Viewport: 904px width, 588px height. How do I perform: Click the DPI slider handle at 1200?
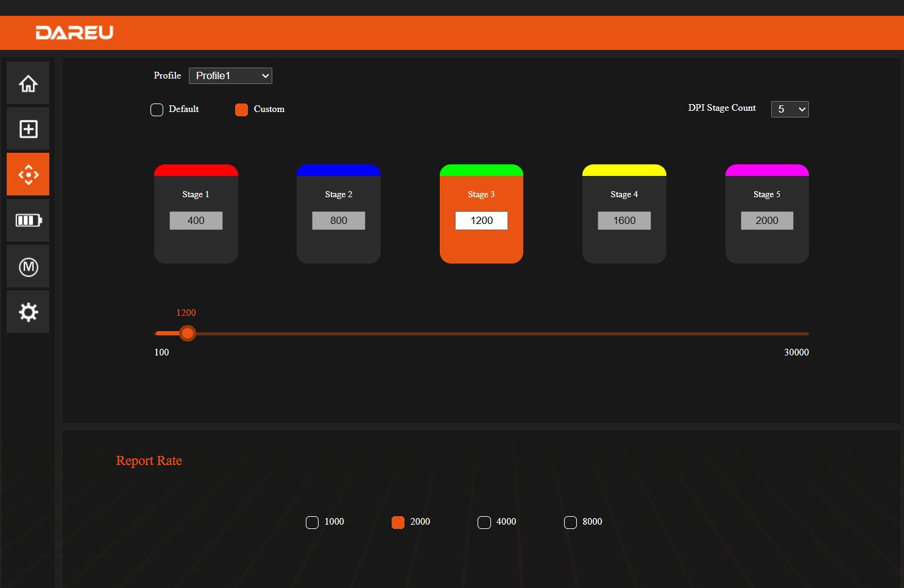tap(188, 334)
